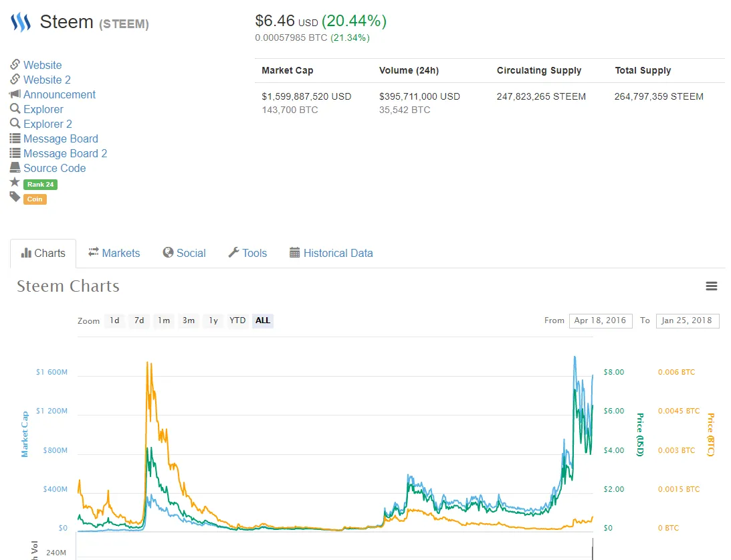Set chart zoom to 1d
Image resolution: width=731 pixels, height=560 pixels.
pos(114,320)
